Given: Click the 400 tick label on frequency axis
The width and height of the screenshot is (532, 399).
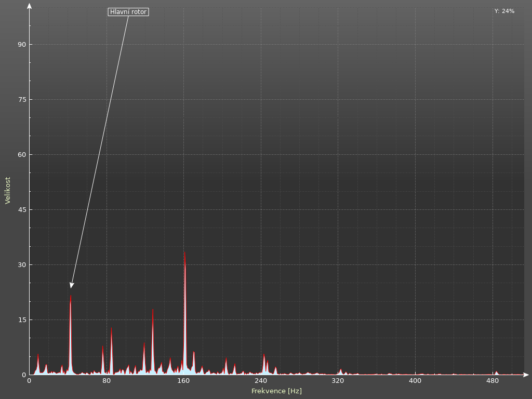Looking at the screenshot, I should [415, 381].
